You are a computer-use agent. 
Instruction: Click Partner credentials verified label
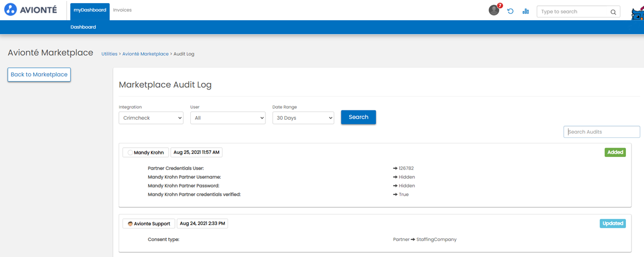coord(194,194)
